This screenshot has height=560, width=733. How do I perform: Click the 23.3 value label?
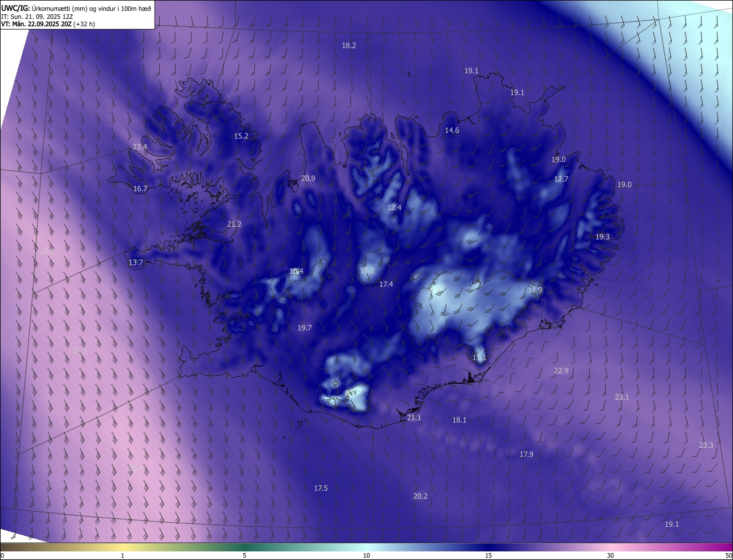(x=706, y=445)
